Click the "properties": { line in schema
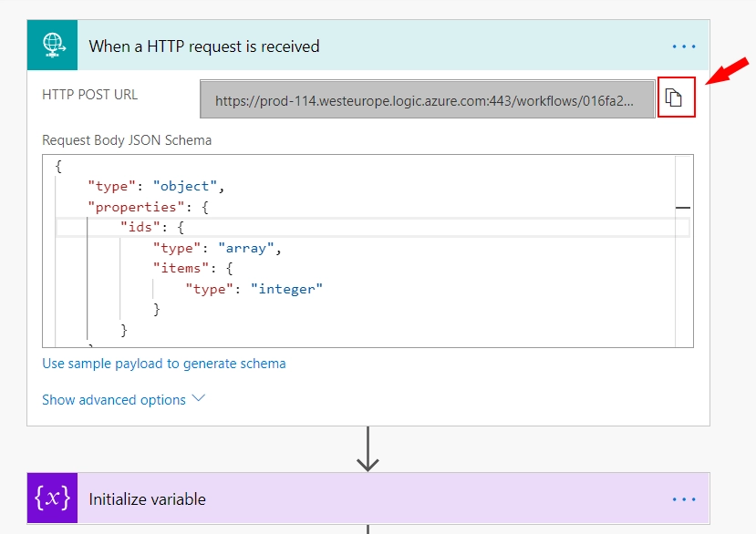This screenshot has width=756, height=534. coord(148,207)
